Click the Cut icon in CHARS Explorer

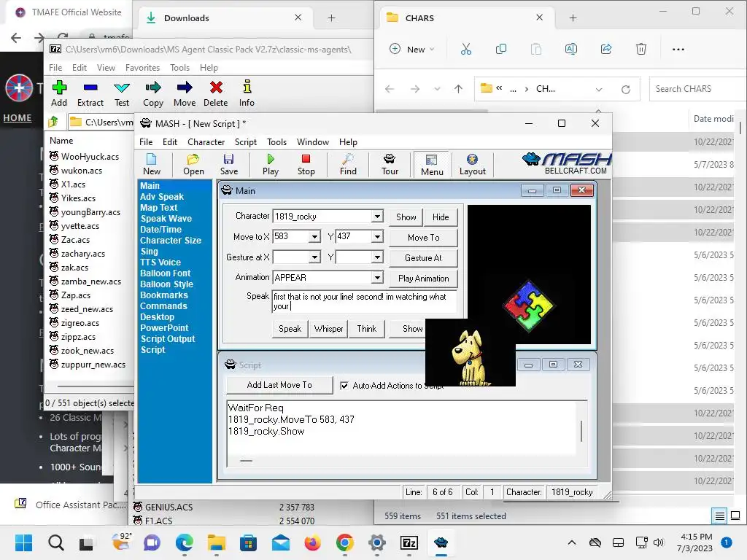466,49
